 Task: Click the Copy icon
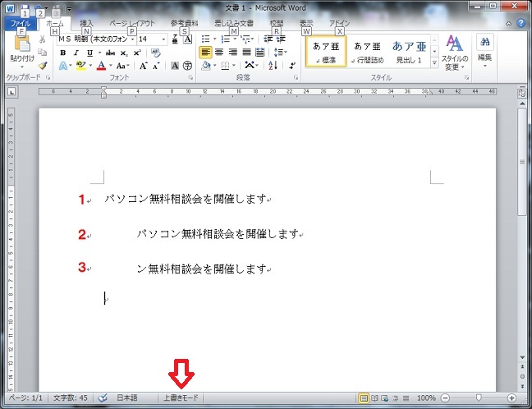coord(42,53)
